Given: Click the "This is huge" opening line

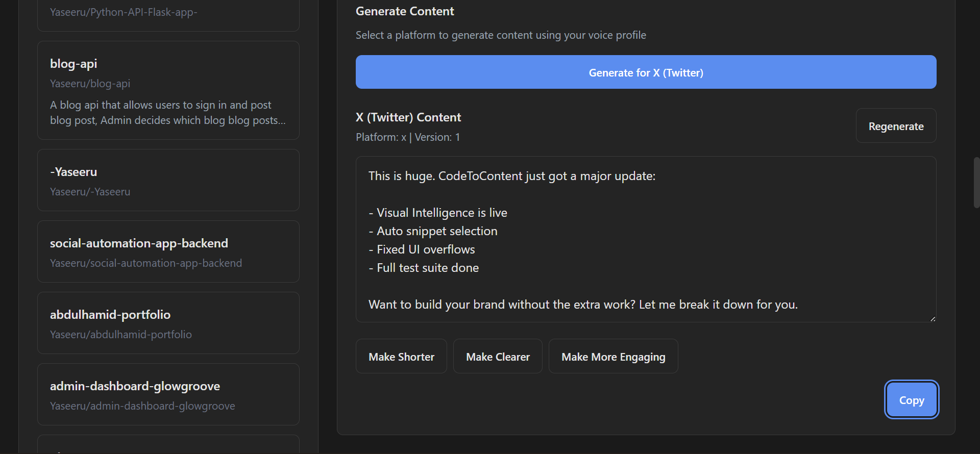Looking at the screenshot, I should tap(511, 176).
